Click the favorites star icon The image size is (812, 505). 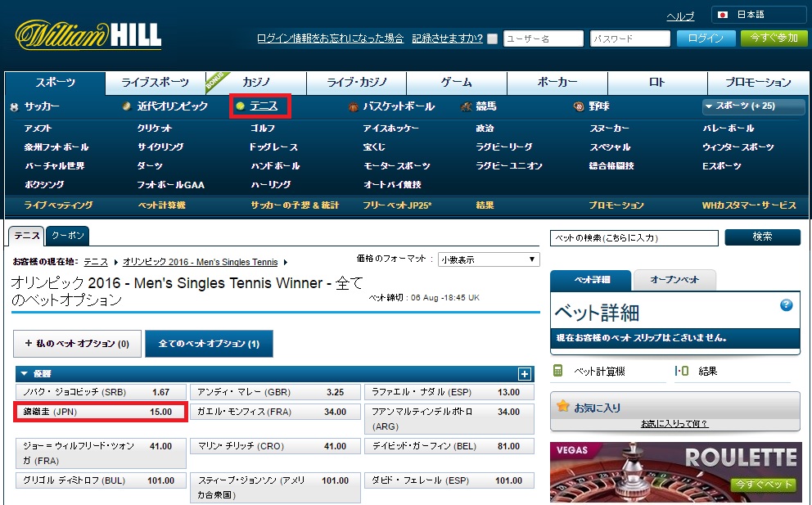[562, 407]
